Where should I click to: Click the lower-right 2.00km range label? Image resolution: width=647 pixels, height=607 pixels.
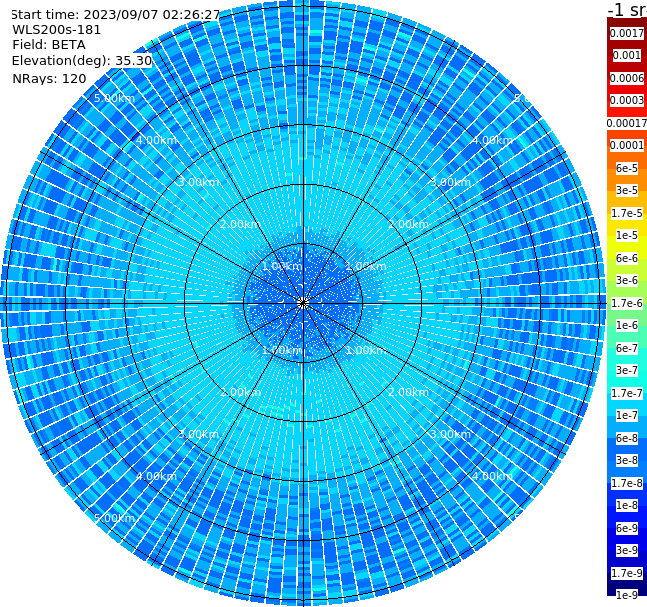pyautogui.click(x=409, y=392)
